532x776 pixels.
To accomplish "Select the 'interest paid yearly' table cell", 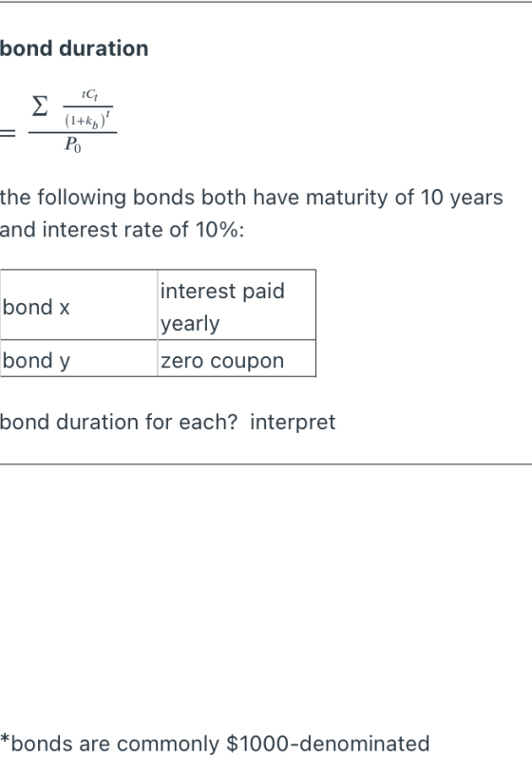I will pos(237,305).
